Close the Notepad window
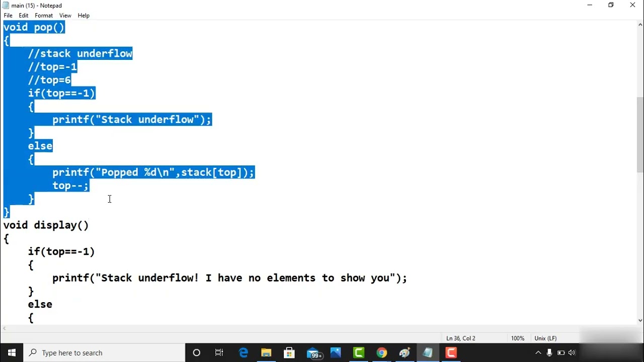 pyautogui.click(x=633, y=6)
